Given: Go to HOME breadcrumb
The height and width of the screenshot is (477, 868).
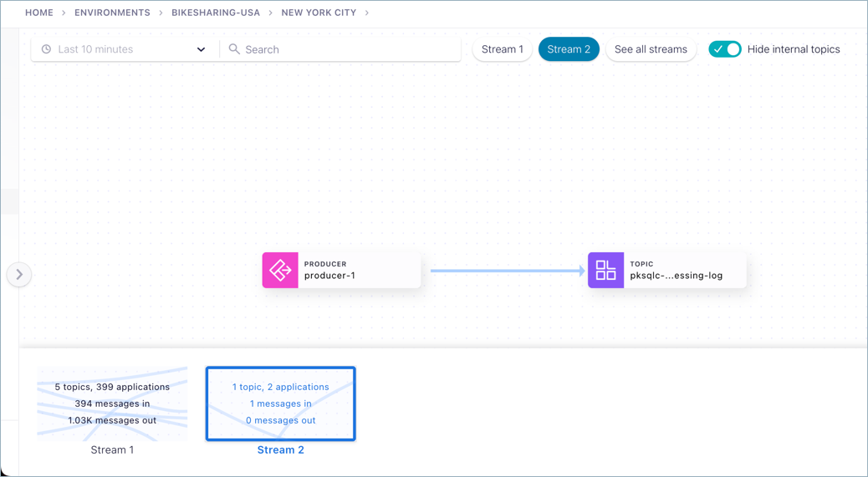Looking at the screenshot, I should pyautogui.click(x=39, y=13).
